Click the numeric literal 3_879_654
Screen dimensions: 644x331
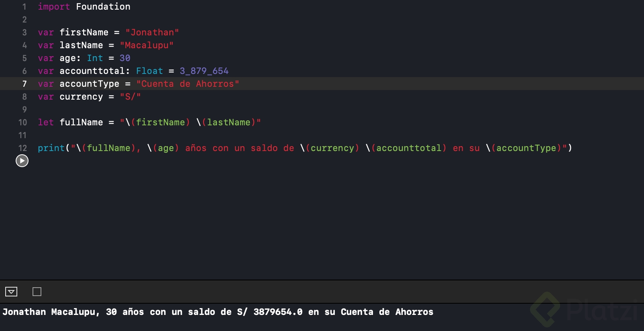click(204, 71)
